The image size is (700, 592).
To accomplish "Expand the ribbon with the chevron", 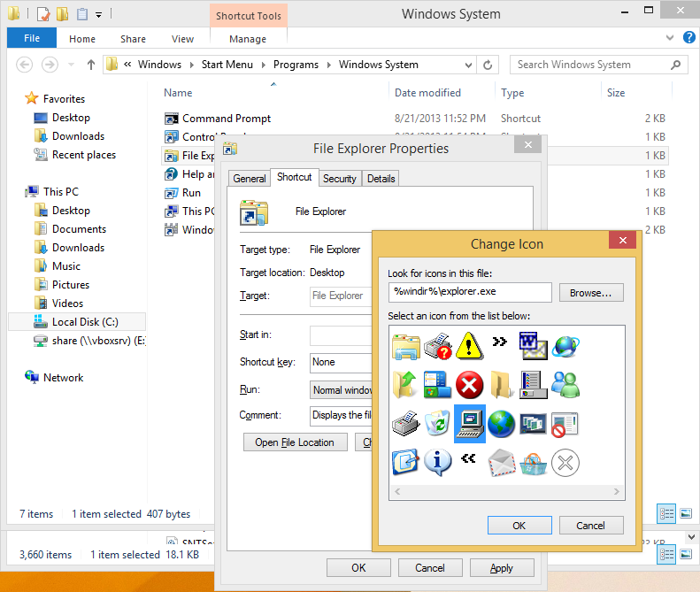I will [670, 38].
